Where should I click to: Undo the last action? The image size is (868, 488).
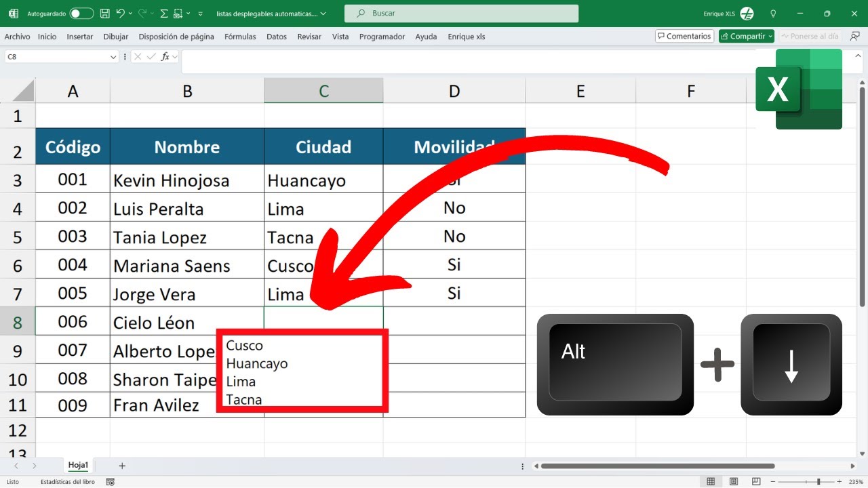120,14
